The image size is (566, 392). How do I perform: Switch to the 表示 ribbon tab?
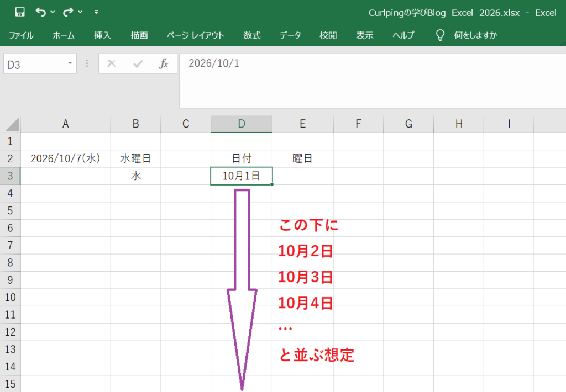(x=365, y=35)
